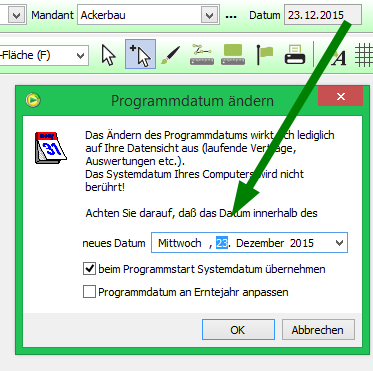Expand the Fläche (F) dropdown
The image size is (373, 371).
pyautogui.click(x=80, y=55)
